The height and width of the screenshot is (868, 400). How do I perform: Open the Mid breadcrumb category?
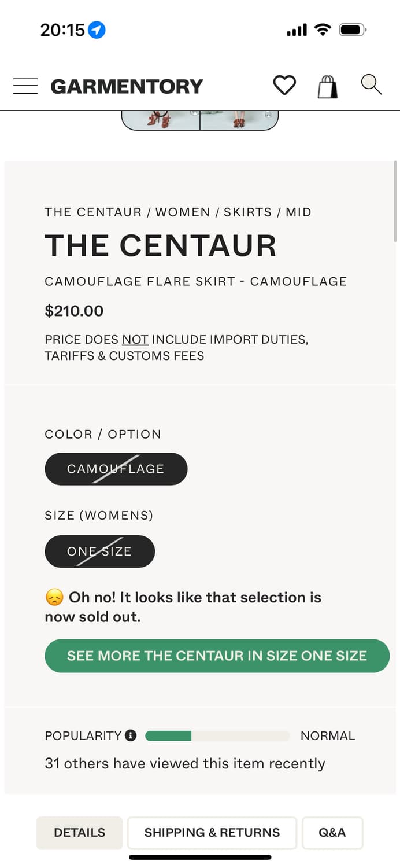click(x=298, y=212)
